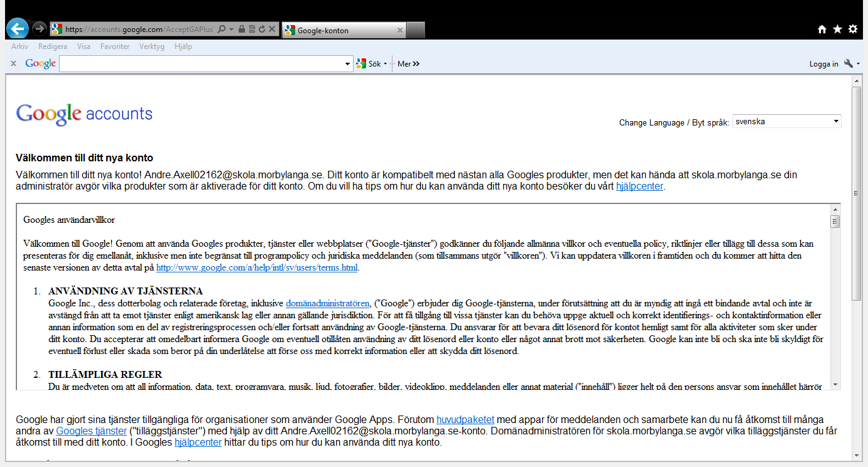
Task: Click the main page scrollbar thumb
Action: click(x=857, y=193)
